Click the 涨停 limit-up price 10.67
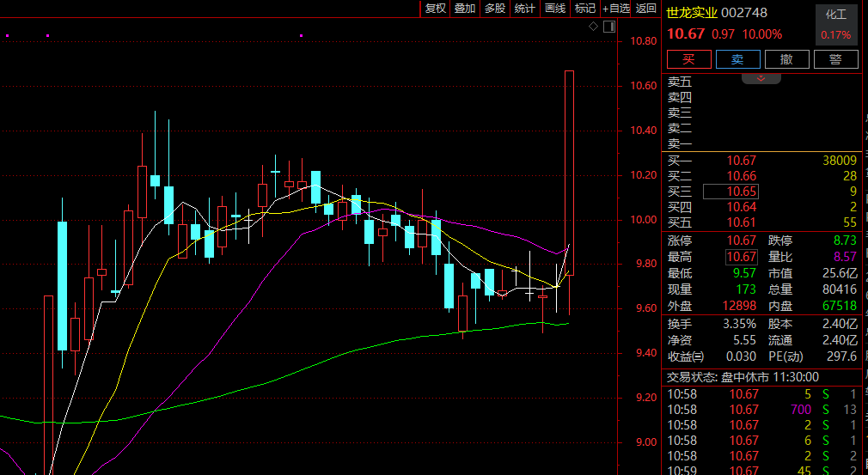 [742, 241]
